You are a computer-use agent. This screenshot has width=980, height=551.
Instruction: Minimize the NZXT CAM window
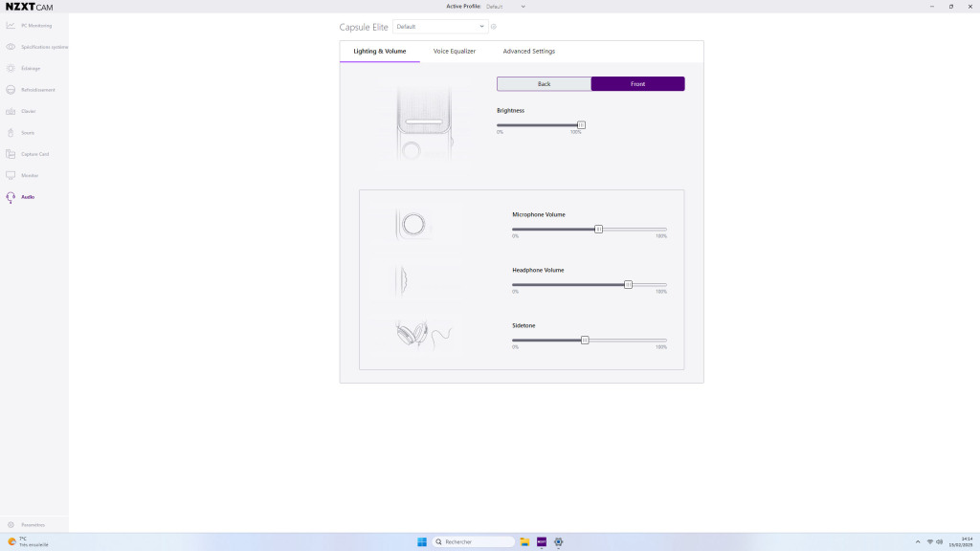coord(932,7)
